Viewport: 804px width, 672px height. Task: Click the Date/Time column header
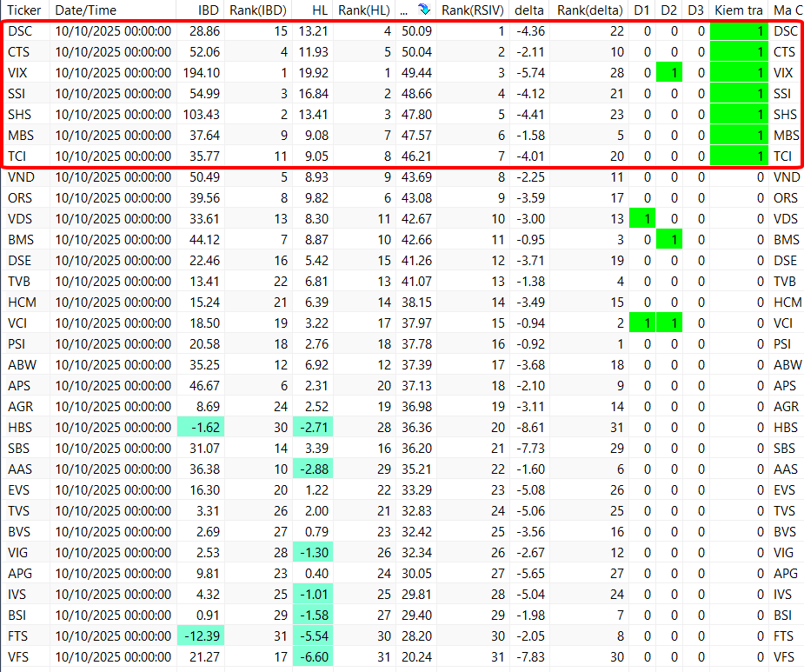pyautogui.click(x=85, y=10)
